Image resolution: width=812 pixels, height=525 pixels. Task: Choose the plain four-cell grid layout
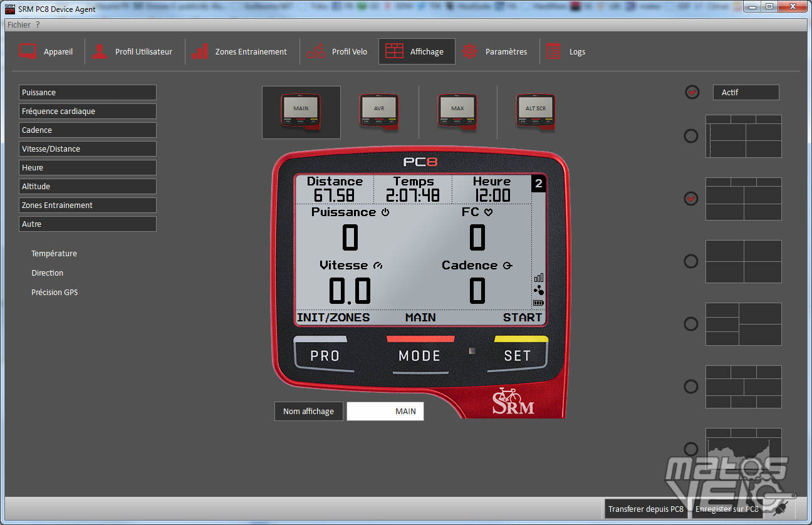click(x=744, y=261)
